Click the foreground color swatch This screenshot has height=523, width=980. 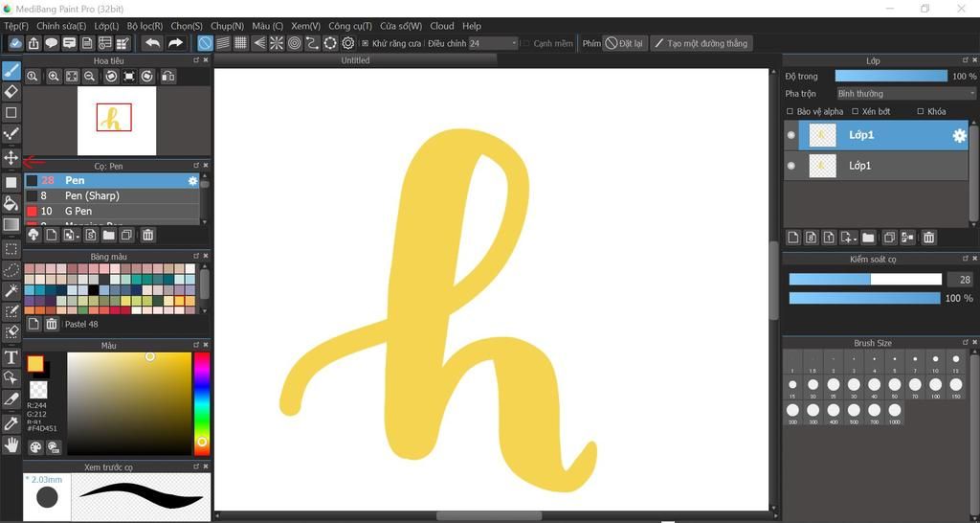click(35, 363)
